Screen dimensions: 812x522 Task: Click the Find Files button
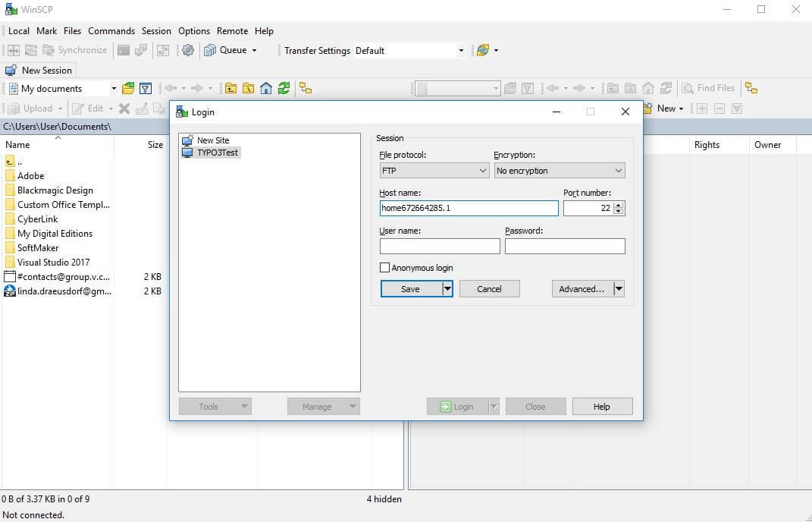point(708,88)
